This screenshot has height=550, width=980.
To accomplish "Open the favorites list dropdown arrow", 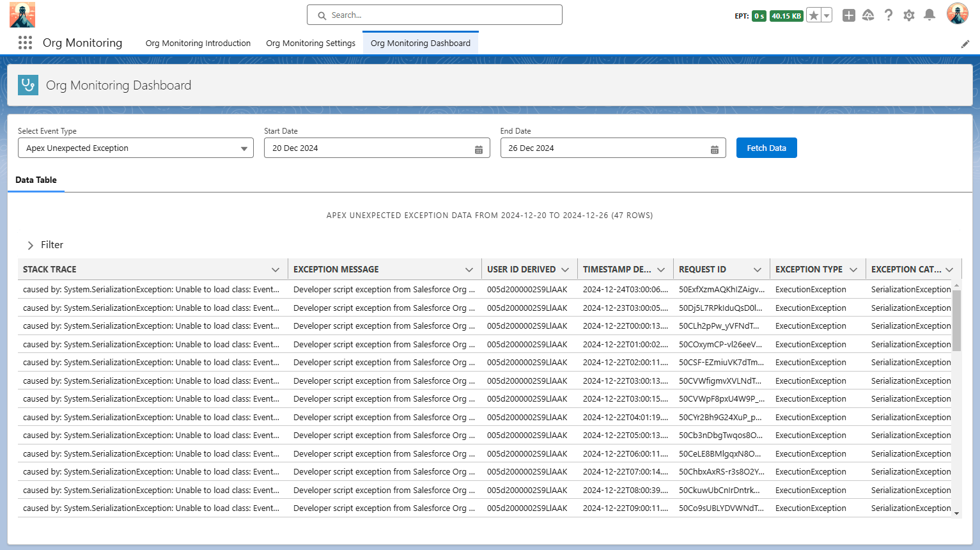I will tap(827, 15).
